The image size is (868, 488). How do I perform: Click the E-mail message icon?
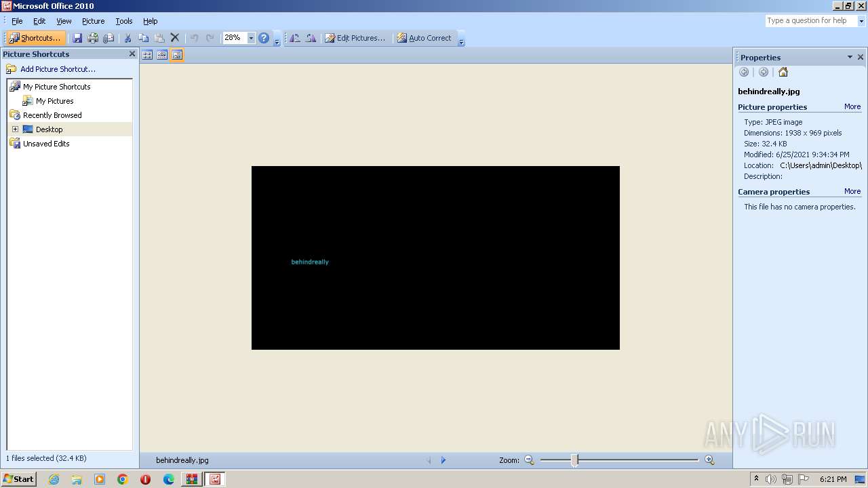click(x=108, y=38)
